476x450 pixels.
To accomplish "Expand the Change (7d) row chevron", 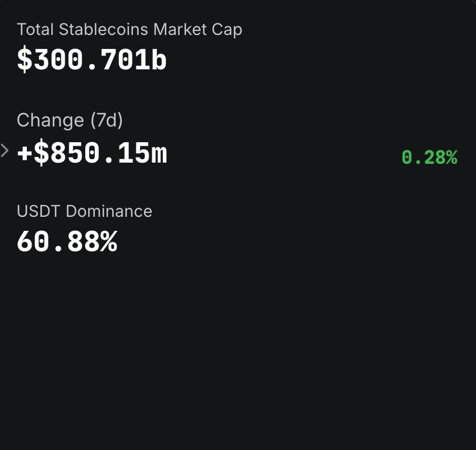I will [5, 151].
